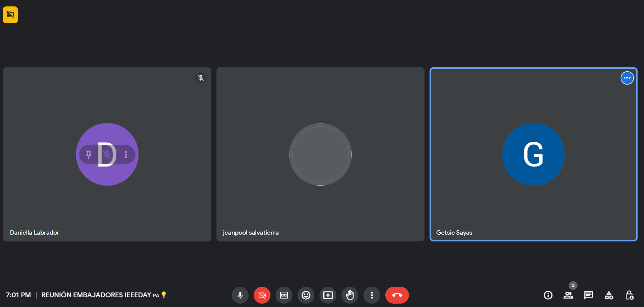644x307 pixels.
Task: Open the meeting details info icon
Action: click(548, 295)
